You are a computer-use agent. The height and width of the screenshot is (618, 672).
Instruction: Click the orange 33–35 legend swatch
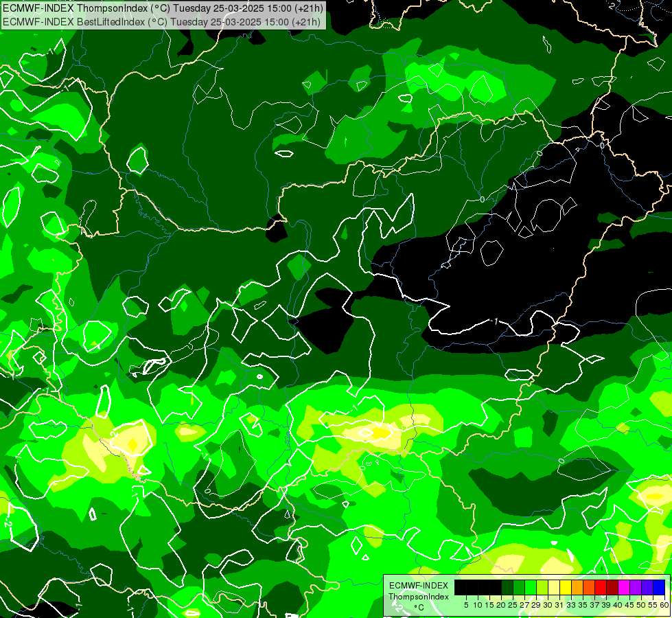point(577,588)
